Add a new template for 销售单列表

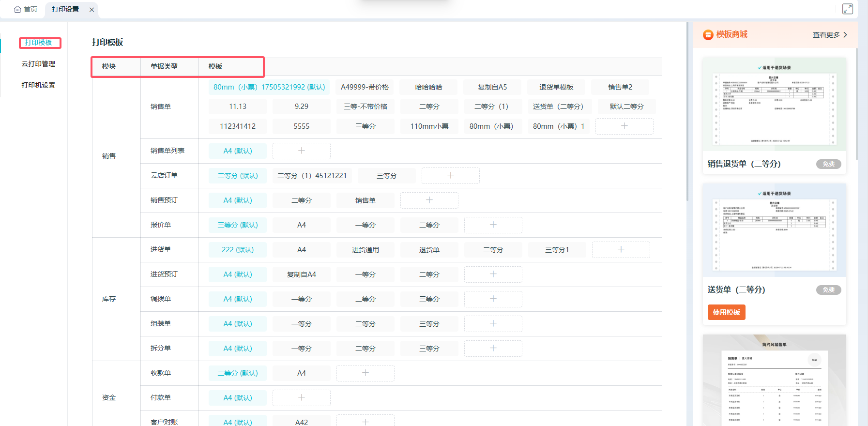[x=301, y=151]
